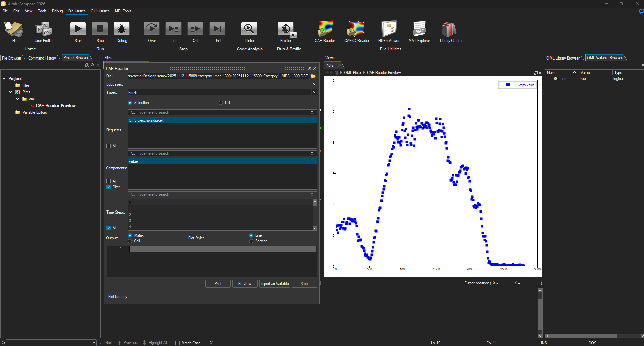Open the CAE3D Reader
The width and height of the screenshot is (644, 346).
(356, 29)
